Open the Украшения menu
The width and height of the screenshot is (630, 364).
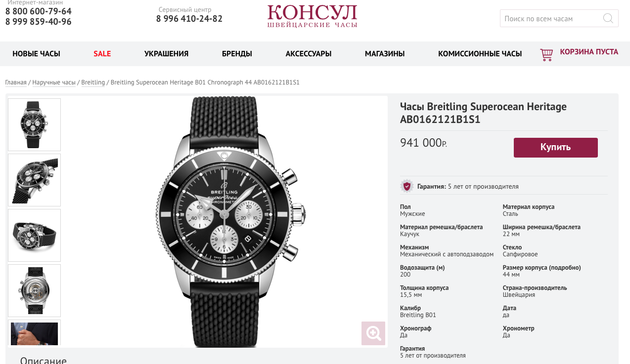click(x=167, y=54)
